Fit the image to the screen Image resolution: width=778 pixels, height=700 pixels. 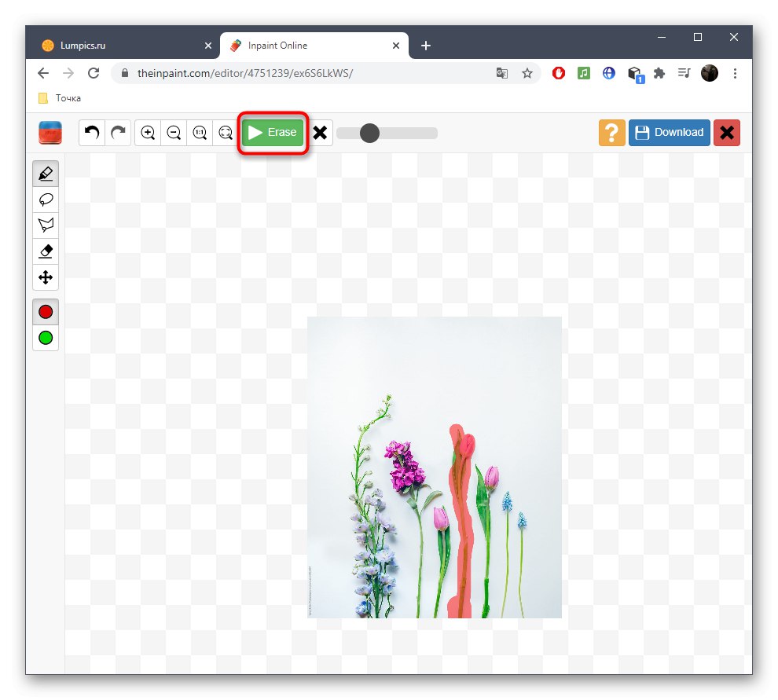225,133
